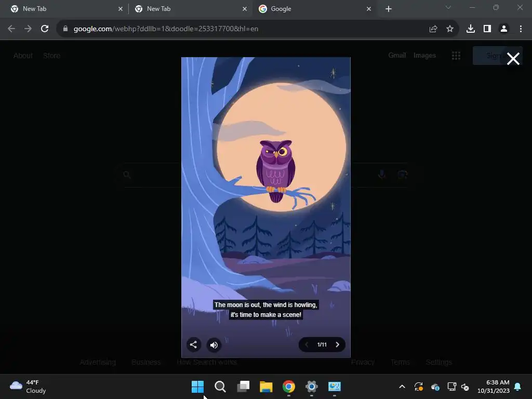The image size is (532, 399).
Task: Open the Store link
Action: click(x=51, y=56)
